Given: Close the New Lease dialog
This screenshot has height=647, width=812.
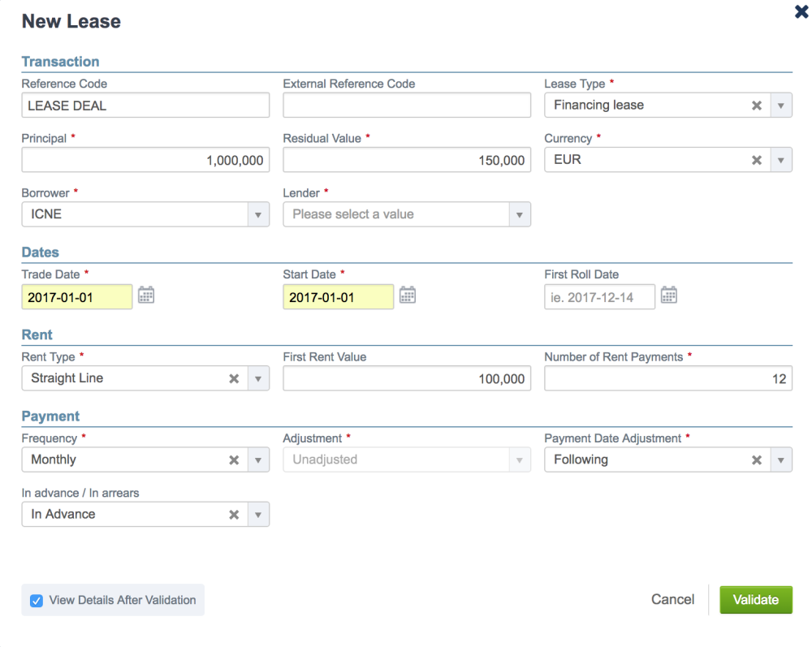Looking at the screenshot, I should click(x=801, y=12).
